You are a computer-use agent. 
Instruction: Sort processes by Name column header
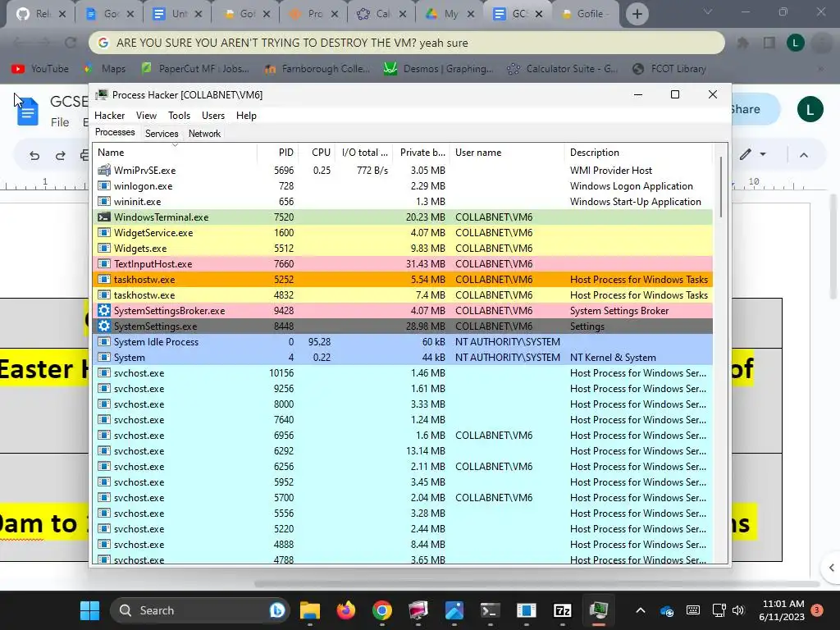click(x=175, y=153)
